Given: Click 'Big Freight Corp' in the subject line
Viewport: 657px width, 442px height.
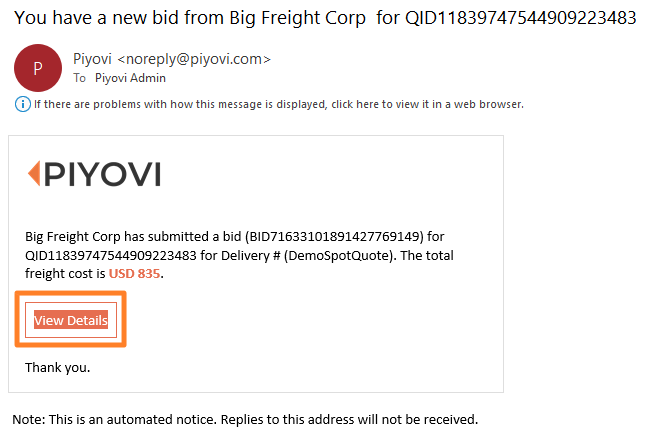Looking at the screenshot, I should [x=297, y=18].
